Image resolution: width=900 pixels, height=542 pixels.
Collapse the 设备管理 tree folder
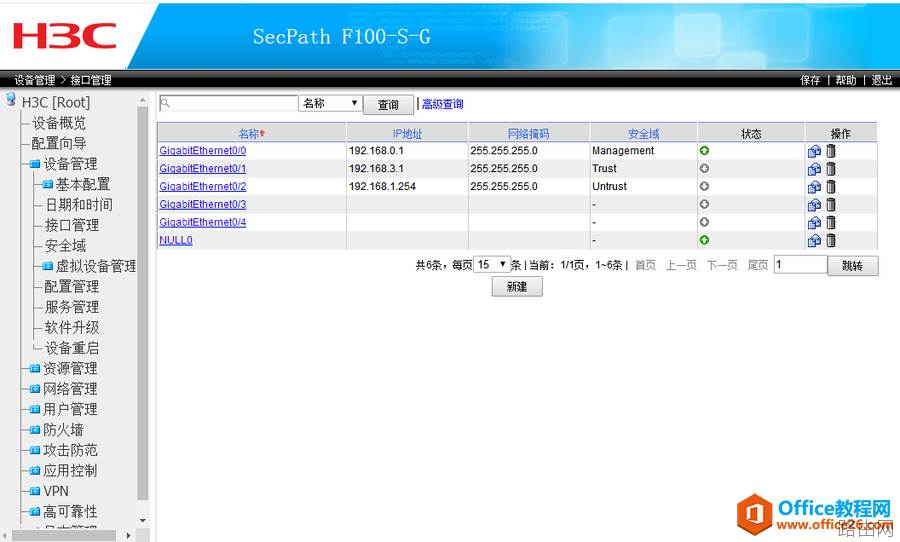(x=34, y=164)
